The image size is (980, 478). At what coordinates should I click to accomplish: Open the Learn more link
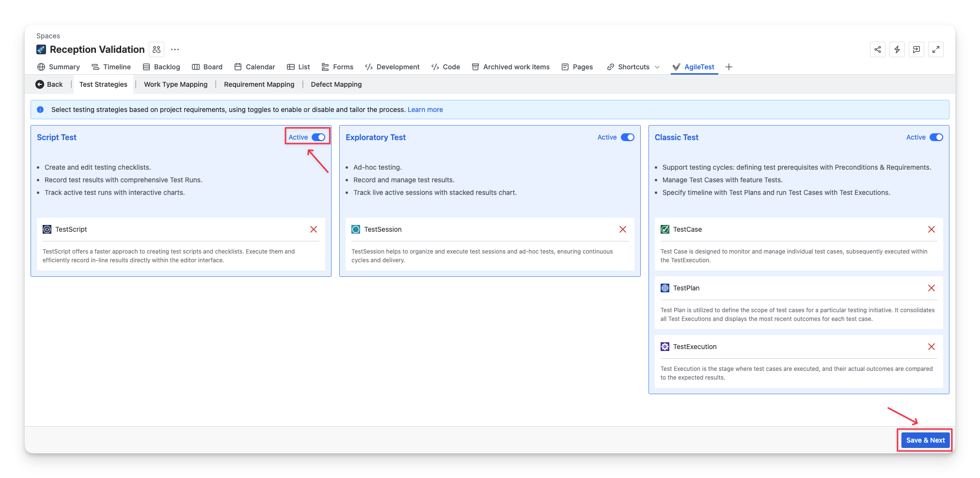[425, 110]
